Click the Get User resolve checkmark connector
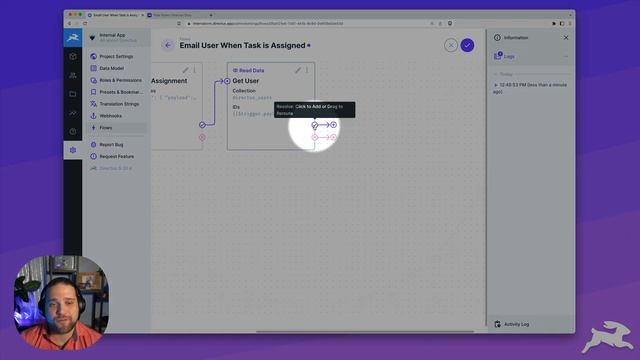The image size is (640, 360). point(315,125)
